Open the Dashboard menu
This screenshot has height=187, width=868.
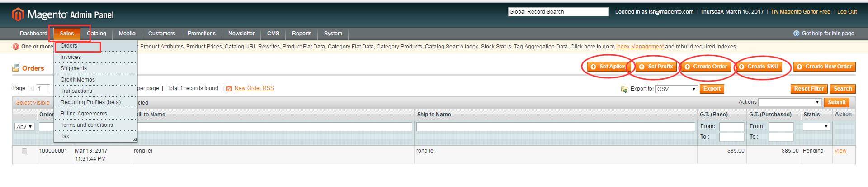[x=33, y=34]
